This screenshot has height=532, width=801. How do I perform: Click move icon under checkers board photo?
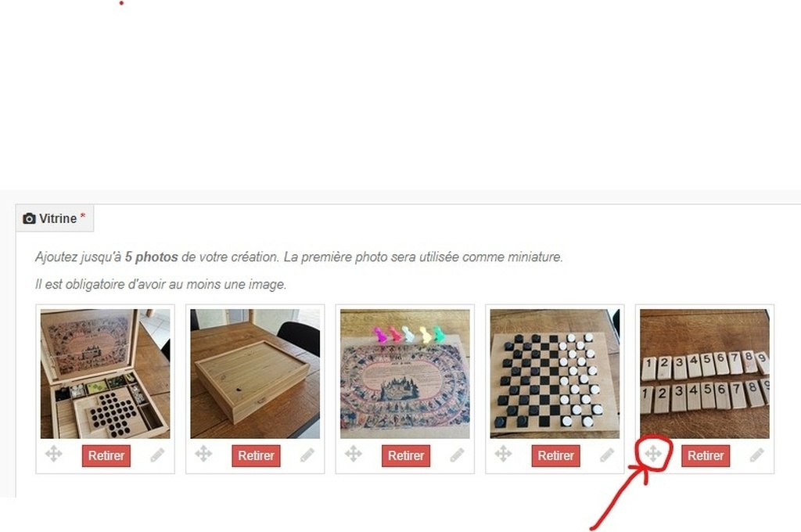tap(503, 453)
